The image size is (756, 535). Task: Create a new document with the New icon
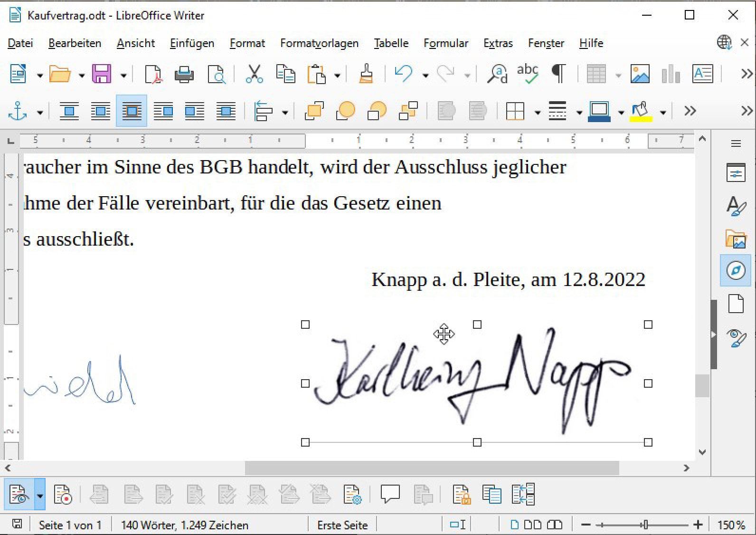[18, 74]
